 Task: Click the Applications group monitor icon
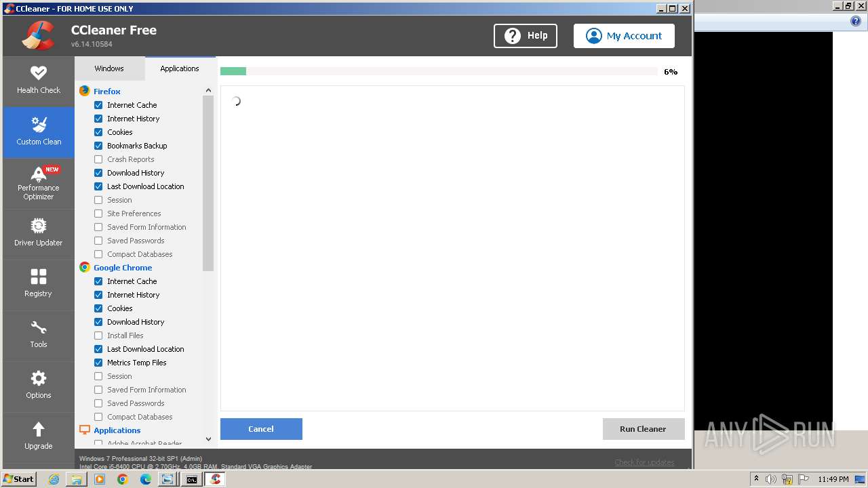point(85,430)
